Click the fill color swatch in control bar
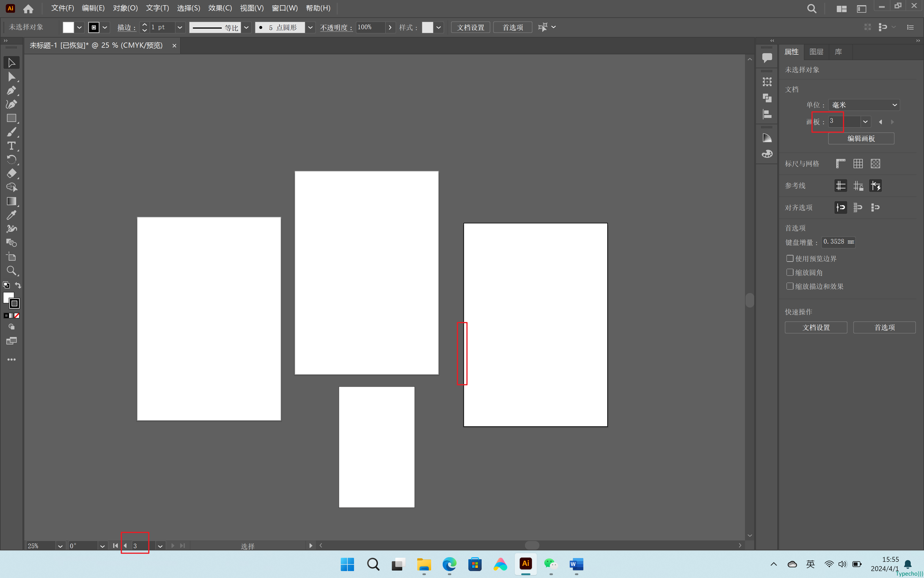 coord(68,27)
